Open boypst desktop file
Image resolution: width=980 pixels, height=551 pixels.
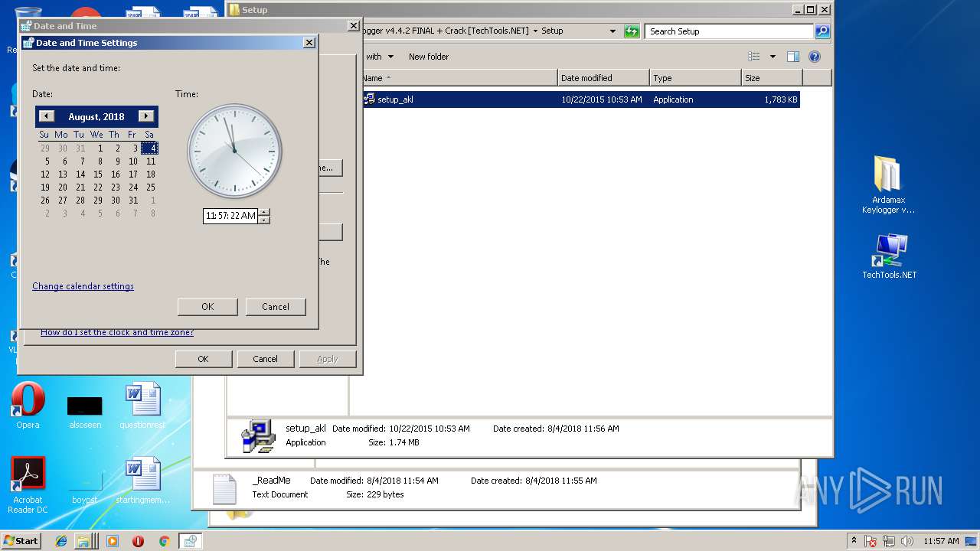(85, 487)
